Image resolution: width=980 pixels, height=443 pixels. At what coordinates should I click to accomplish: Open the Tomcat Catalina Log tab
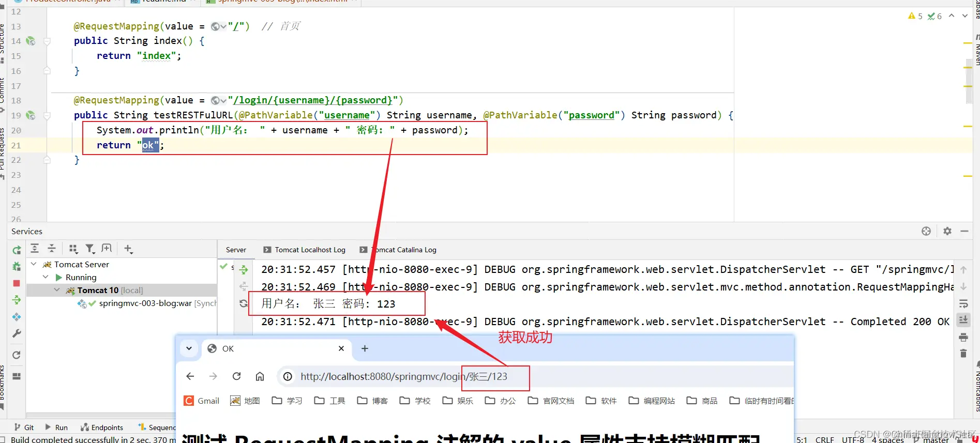pos(398,250)
